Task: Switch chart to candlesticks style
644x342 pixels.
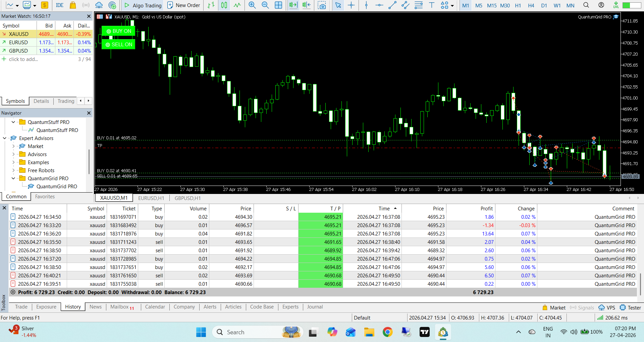Action: pyautogui.click(x=224, y=5)
